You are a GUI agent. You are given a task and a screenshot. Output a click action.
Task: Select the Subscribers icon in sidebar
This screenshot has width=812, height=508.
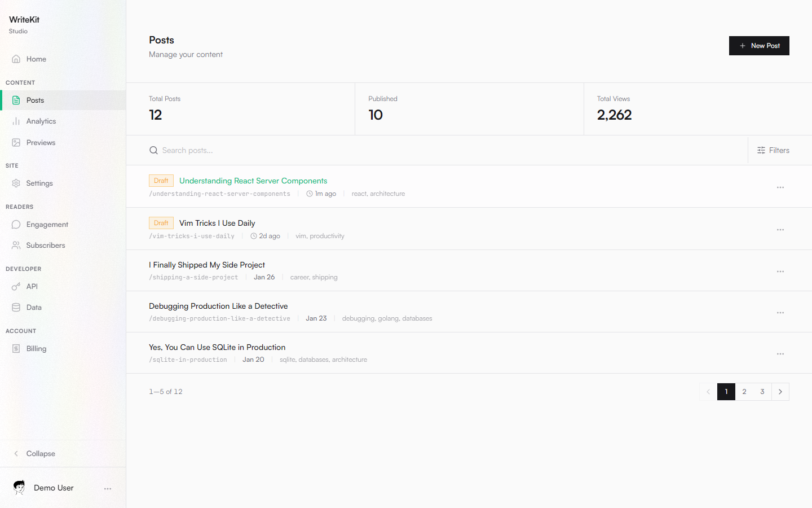click(x=17, y=245)
